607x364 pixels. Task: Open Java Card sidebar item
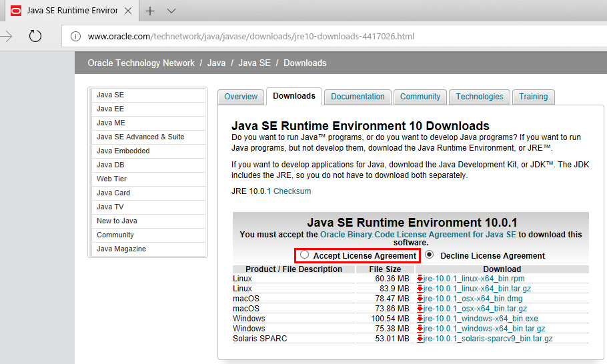(148, 193)
